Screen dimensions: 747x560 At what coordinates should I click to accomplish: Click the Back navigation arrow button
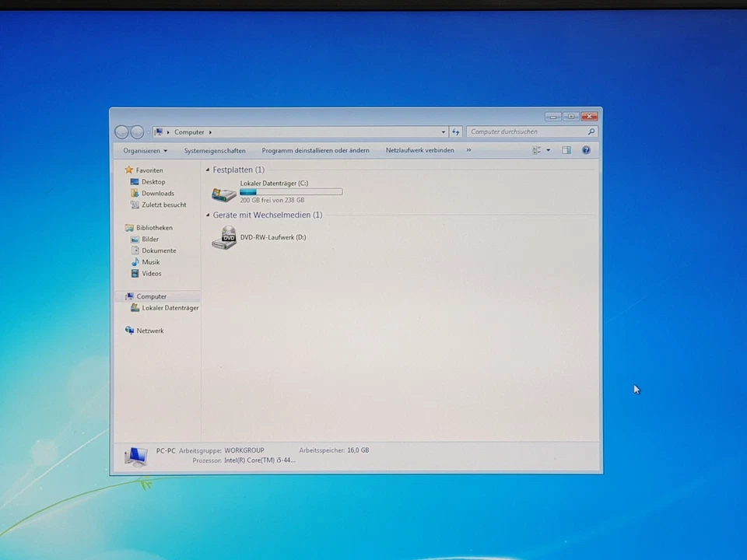121,132
